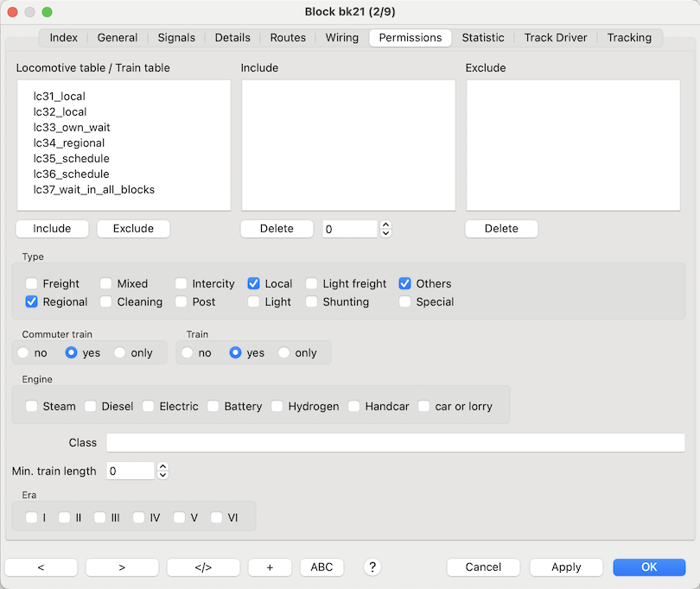Go to previous block with < button

click(x=41, y=567)
